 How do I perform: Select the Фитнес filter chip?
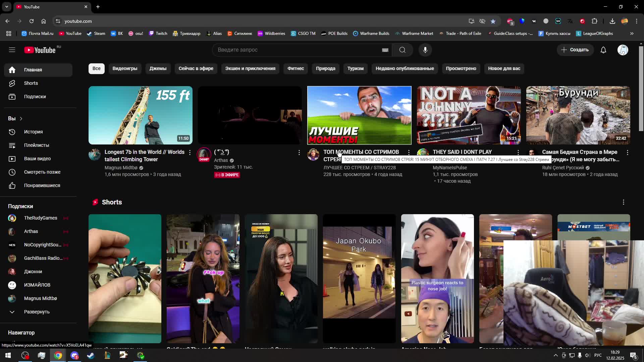click(296, 68)
